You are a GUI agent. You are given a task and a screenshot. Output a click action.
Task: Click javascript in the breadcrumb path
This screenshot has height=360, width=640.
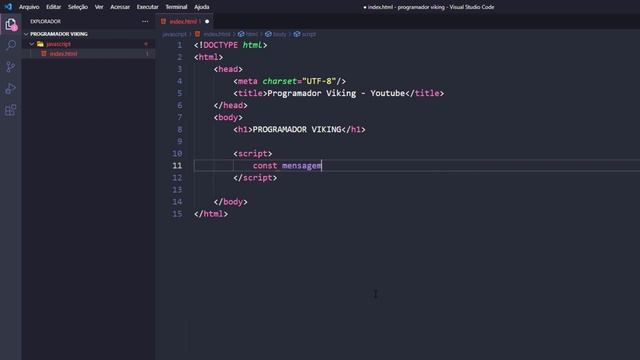(x=174, y=34)
